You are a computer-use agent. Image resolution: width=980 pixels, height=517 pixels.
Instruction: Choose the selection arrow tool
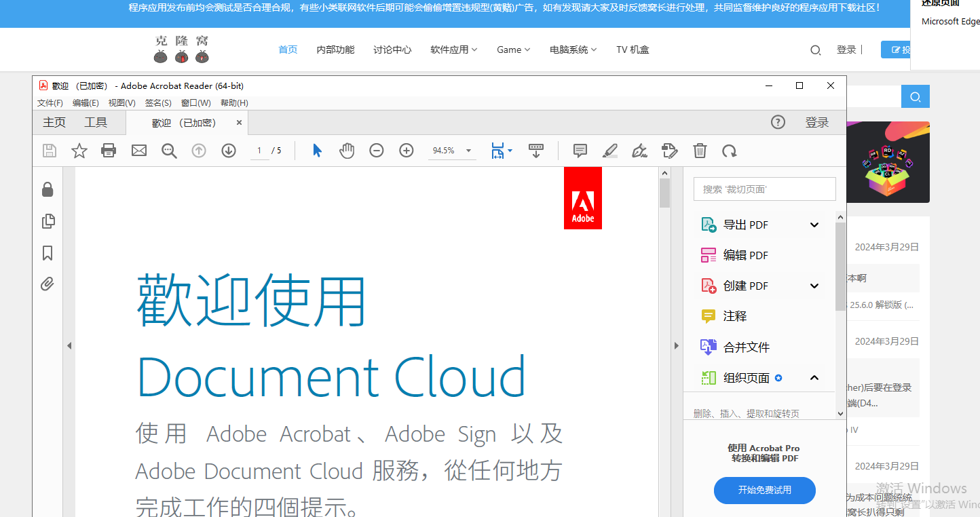point(317,151)
